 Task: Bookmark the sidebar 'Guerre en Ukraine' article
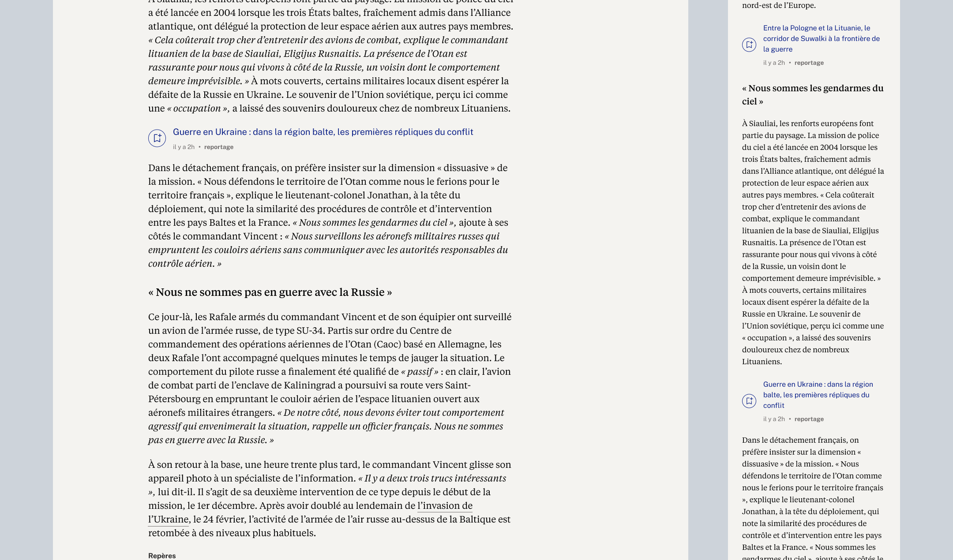tap(749, 401)
